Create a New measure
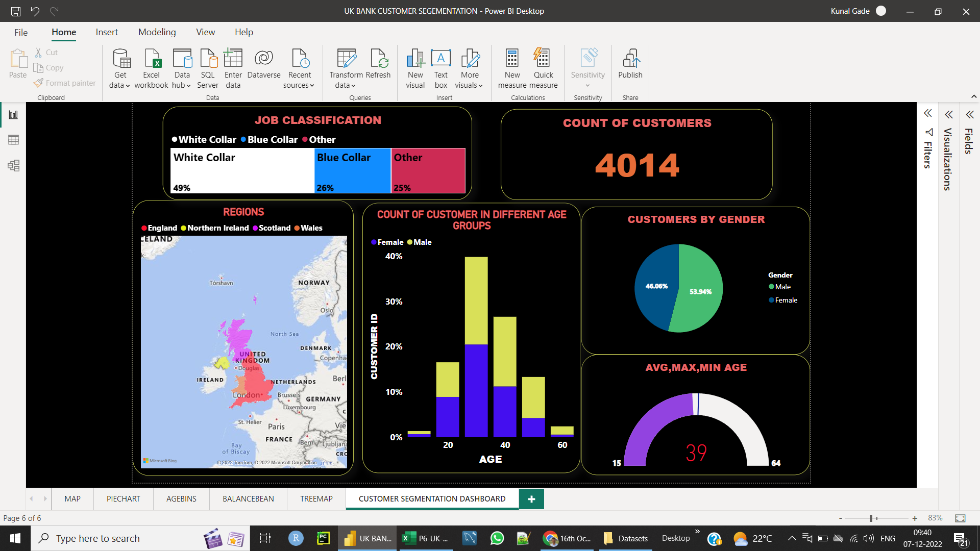 pos(512,68)
